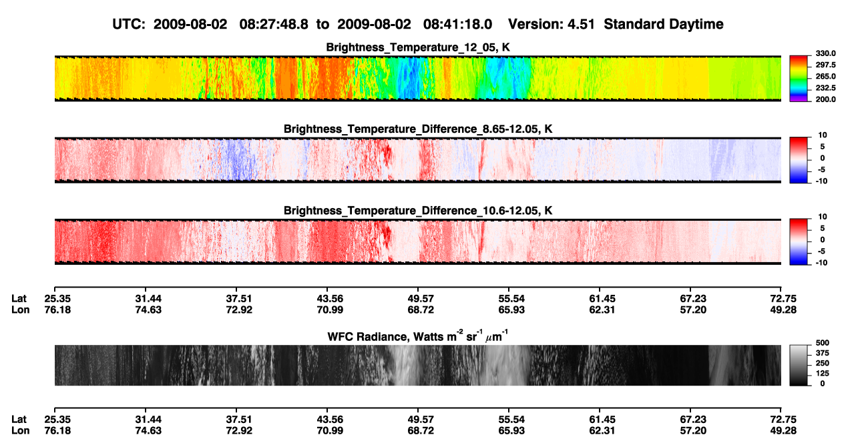Click the 'UTC:' label in header
This screenshot has height=445, width=868.
pyautogui.click(x=130, y=25)
